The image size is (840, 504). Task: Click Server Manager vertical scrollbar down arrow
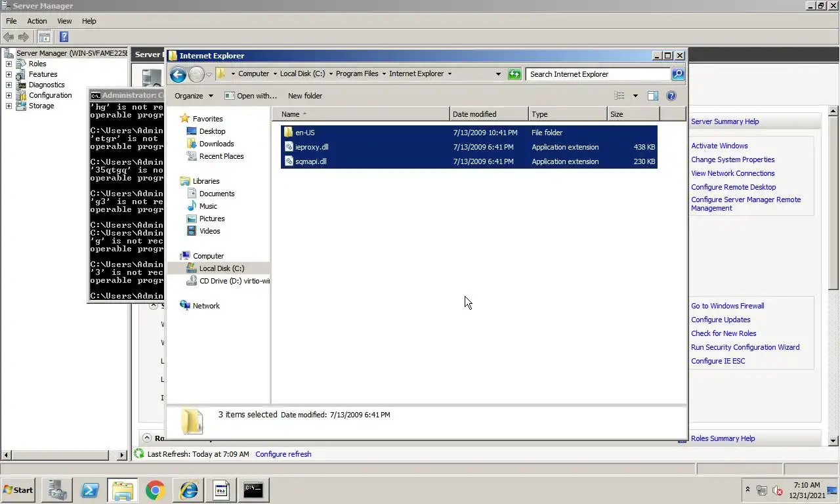(x=833, y=442)
